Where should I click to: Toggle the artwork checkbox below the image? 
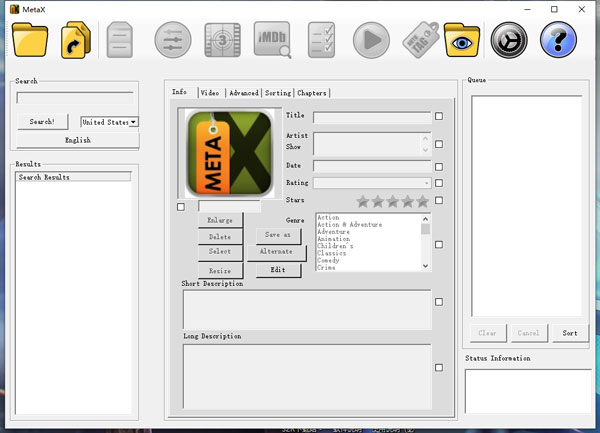[181, 207]
